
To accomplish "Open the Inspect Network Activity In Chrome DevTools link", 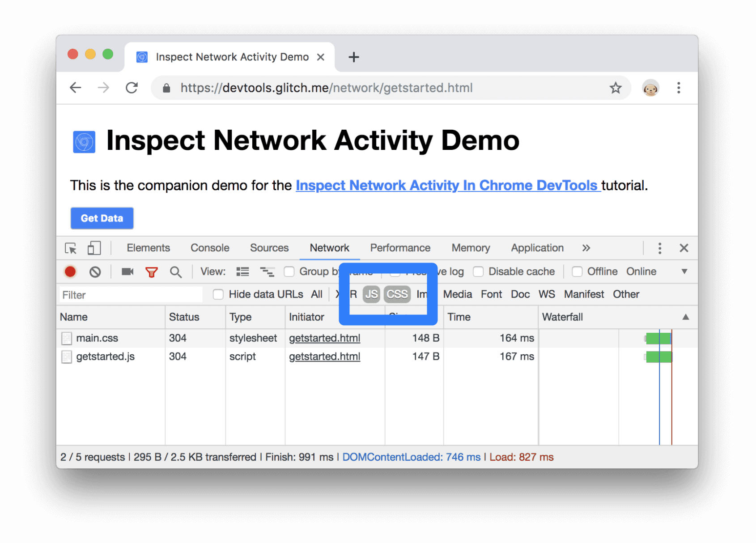I will [448, 185].
